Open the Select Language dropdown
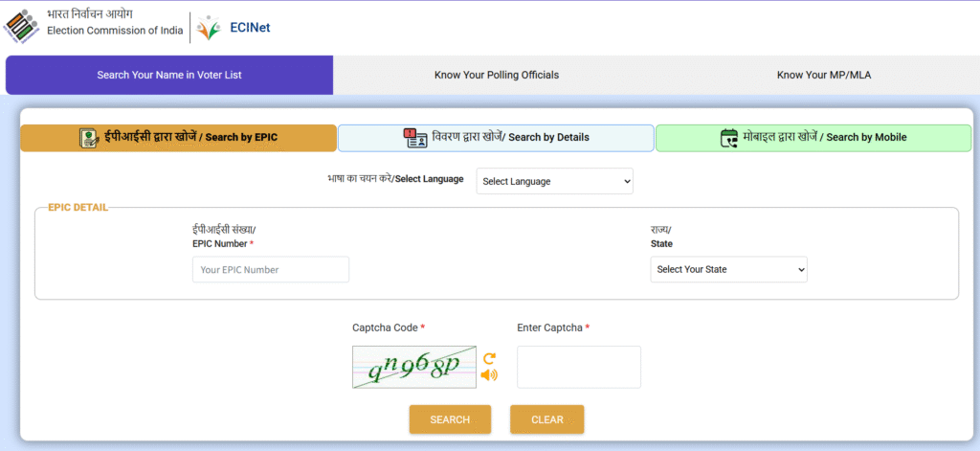 coord(554,181)
